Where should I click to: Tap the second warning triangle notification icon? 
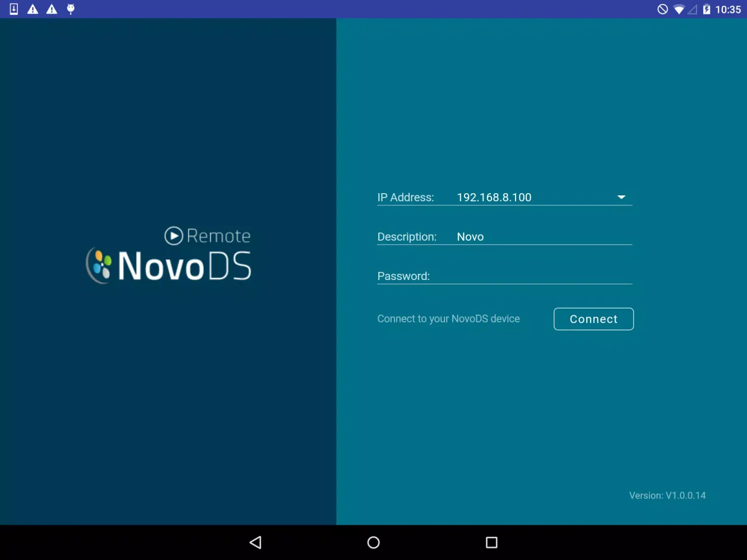pyautogui.click(x=52, y=9)
